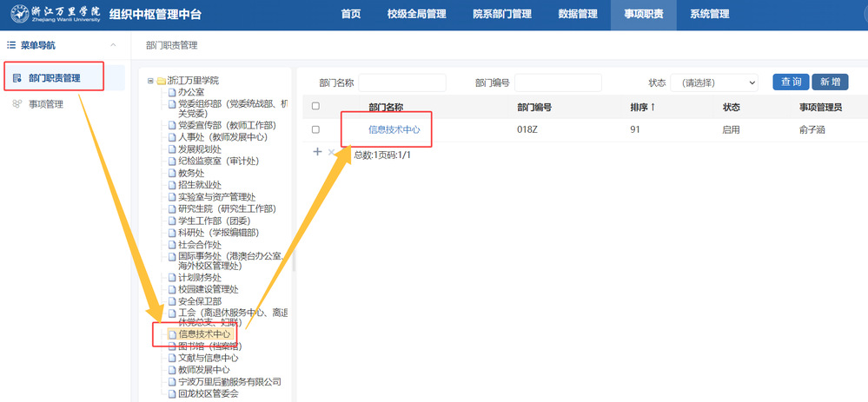Select 回龙校区管委会 tree node
The image size is (868, 402).
209,393
